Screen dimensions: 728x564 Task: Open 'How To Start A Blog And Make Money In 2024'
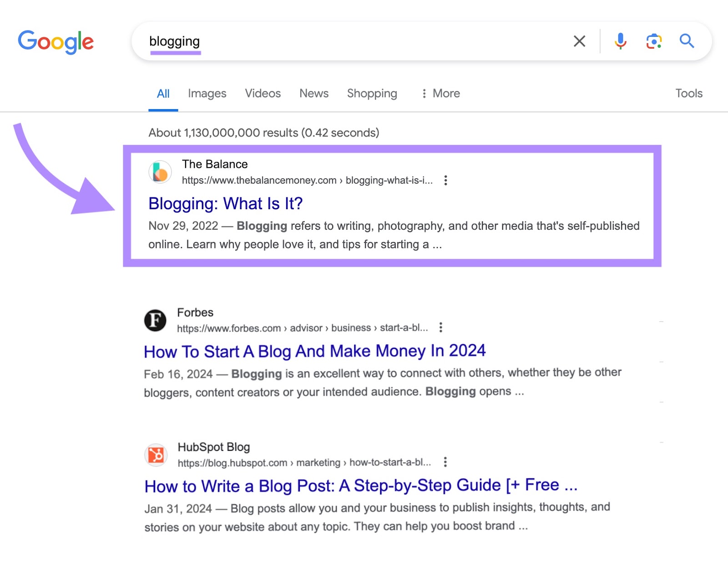[x=314, y=351]
